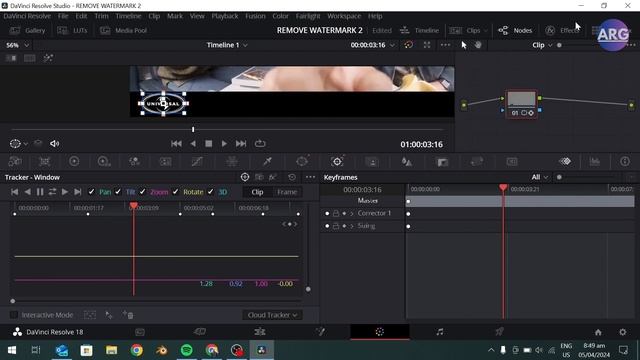
Task: Open the Media Pool panel
Action: pos(123,30)
